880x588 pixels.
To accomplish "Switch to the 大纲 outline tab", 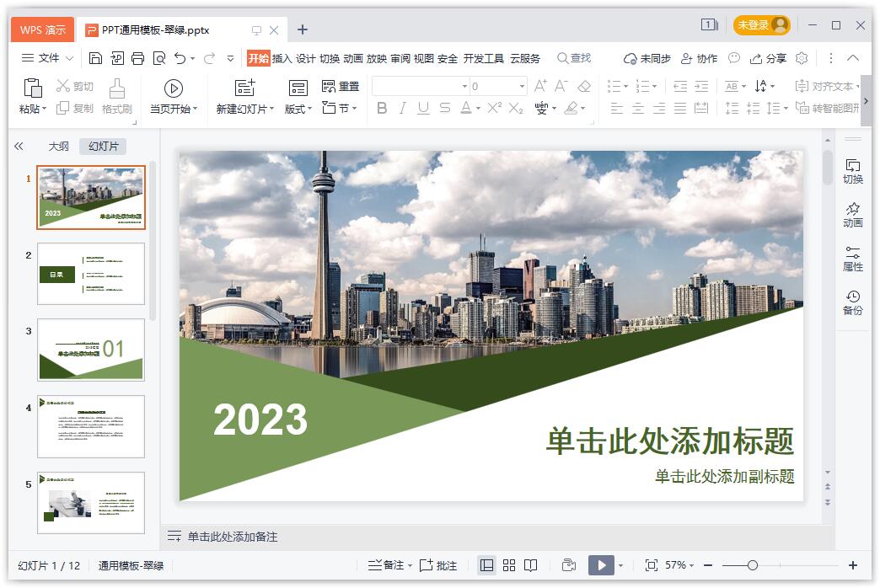I will (58, 146).
